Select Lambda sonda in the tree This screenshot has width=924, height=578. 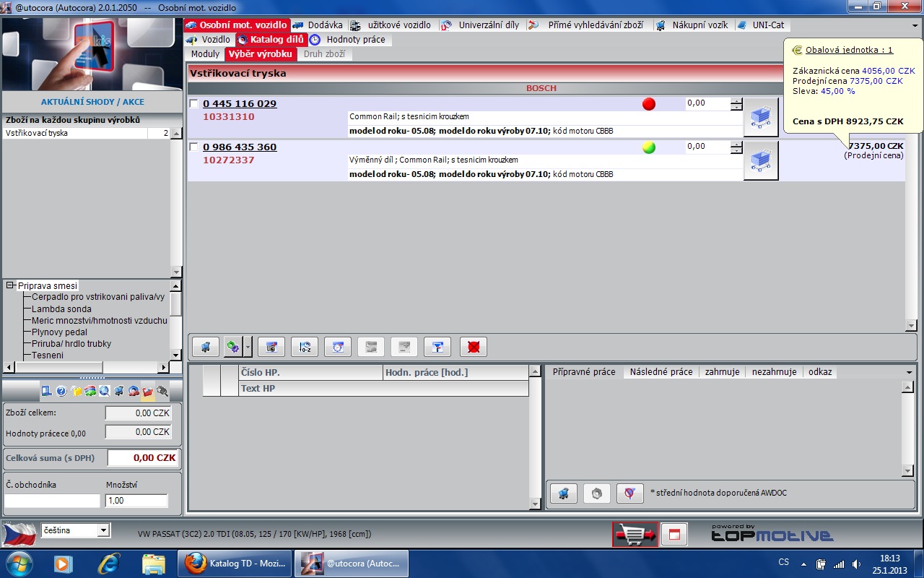[x=61, y=309]
